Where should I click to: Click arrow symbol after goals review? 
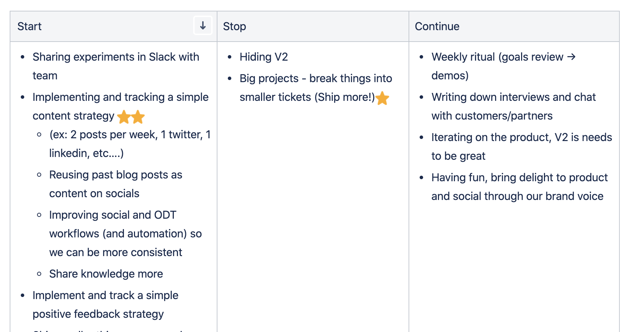pos(571,56)
